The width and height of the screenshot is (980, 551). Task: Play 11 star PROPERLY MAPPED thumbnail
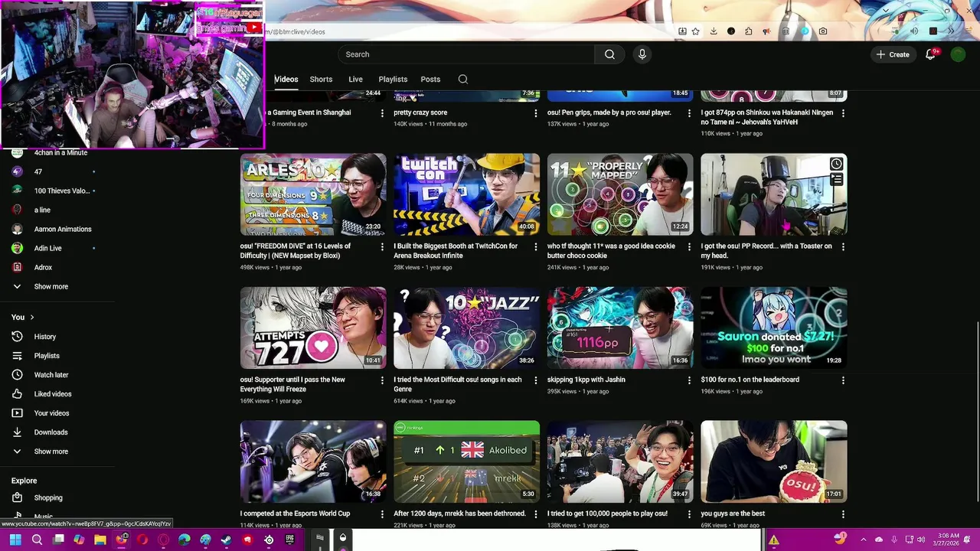[620, 194]
